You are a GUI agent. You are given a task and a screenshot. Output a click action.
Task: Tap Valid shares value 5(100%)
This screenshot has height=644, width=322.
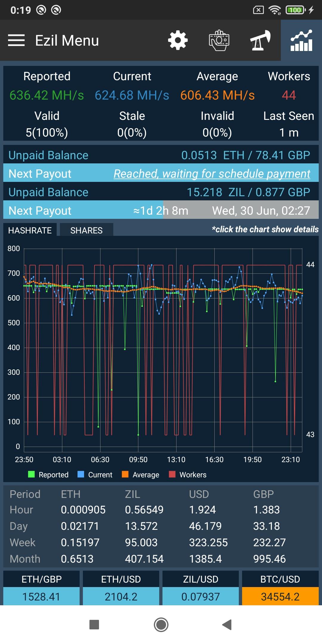[x=47, y=132]
